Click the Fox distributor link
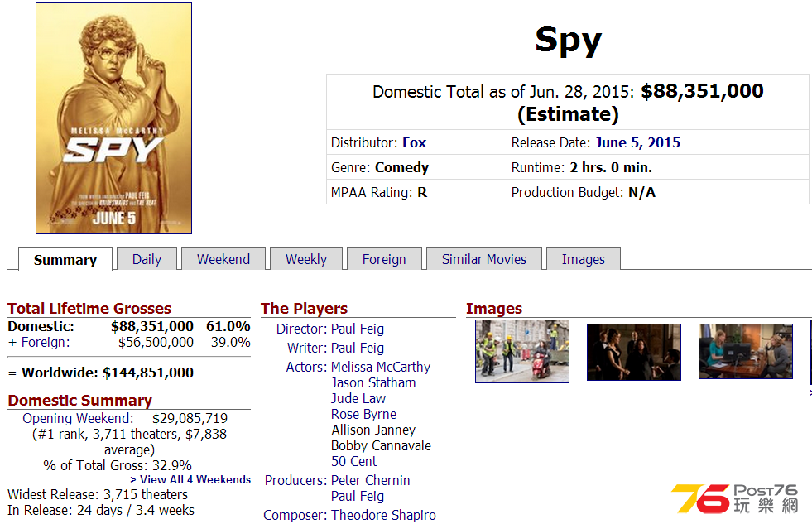812x524 pixels. [415, 142]
